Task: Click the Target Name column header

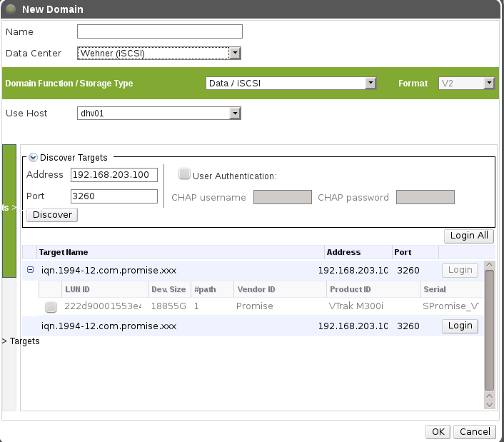Action: (64, 252)
